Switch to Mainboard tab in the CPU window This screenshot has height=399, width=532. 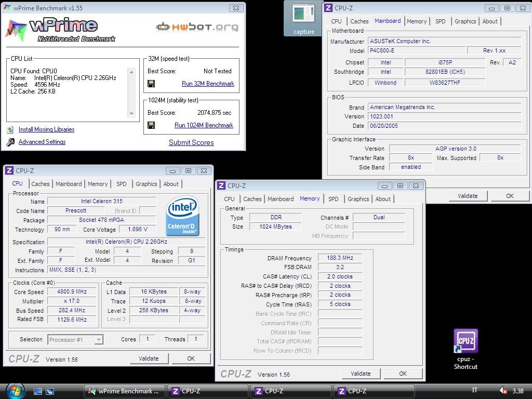click(69, 184)
